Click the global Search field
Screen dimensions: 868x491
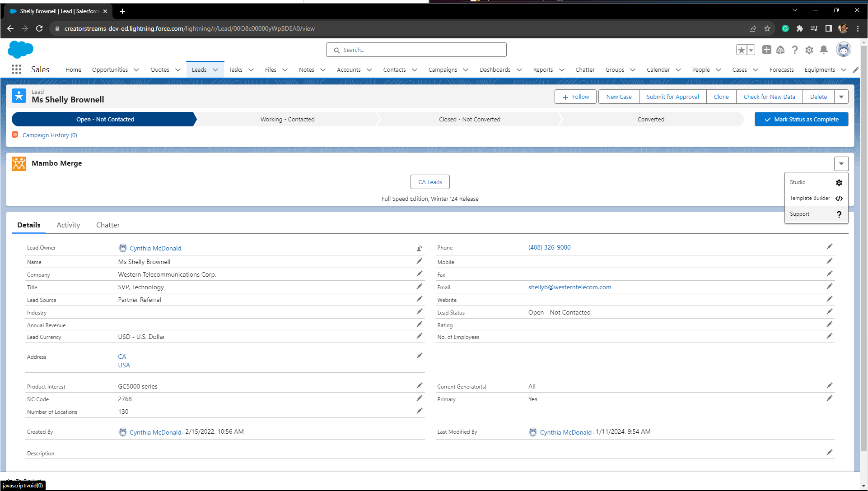[x=415, y=50]
